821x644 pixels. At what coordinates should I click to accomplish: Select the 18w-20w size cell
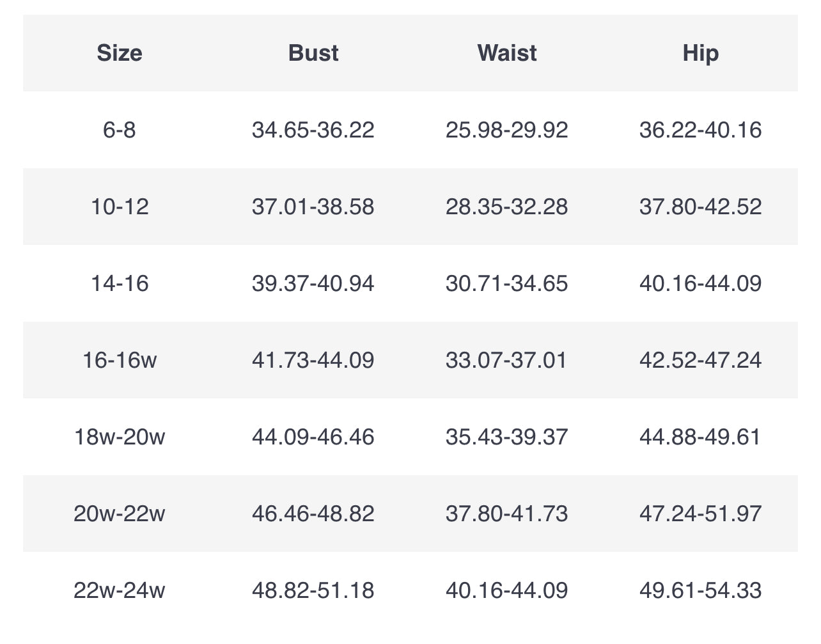point(120,437)
